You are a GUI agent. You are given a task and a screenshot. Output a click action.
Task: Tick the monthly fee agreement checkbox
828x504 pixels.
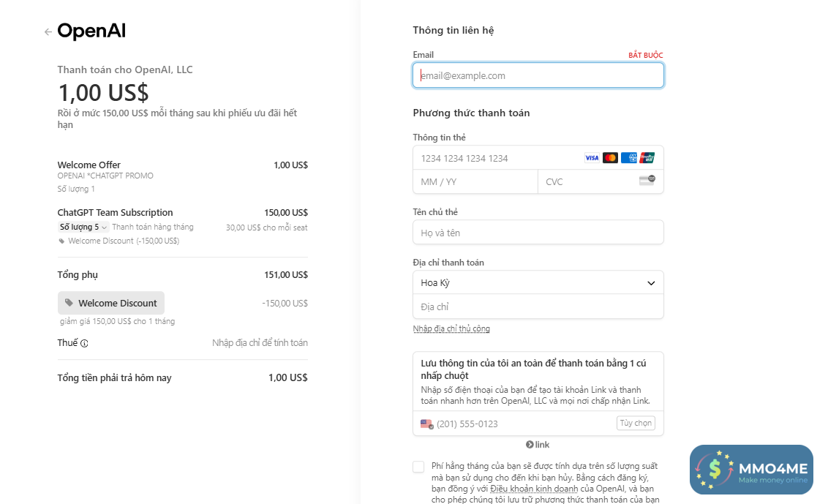point(418,467)
